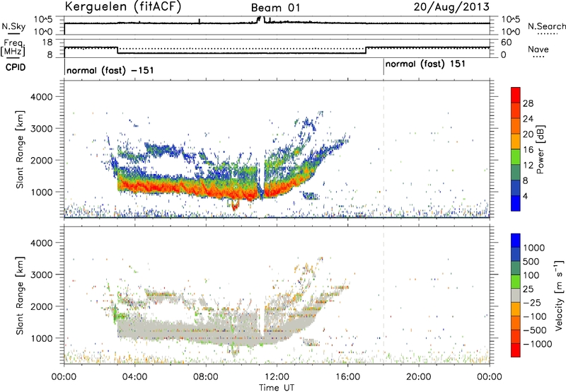566x392 pixels.
Task: Click the 'Slant Range [km]' label of velocity panel
Action: 20,295
